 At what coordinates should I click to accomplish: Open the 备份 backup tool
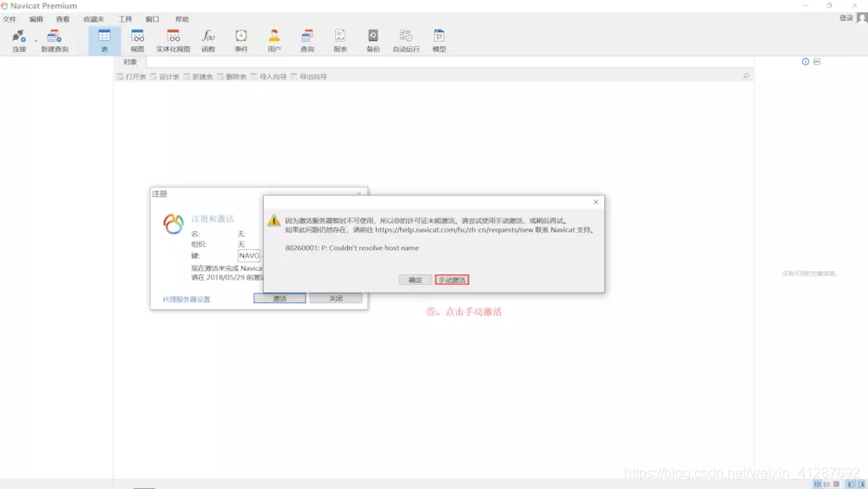(373, 41)
